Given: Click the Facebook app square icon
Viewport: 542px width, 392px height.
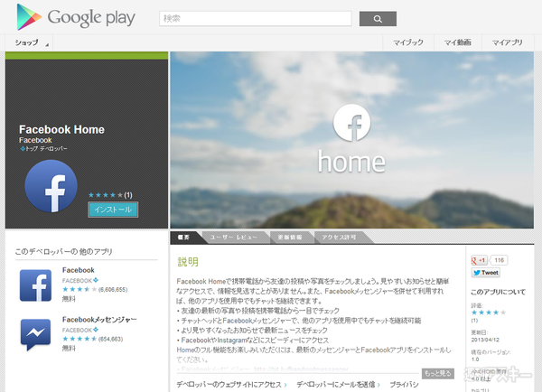Looking at the screenshot, I should 35,285.
